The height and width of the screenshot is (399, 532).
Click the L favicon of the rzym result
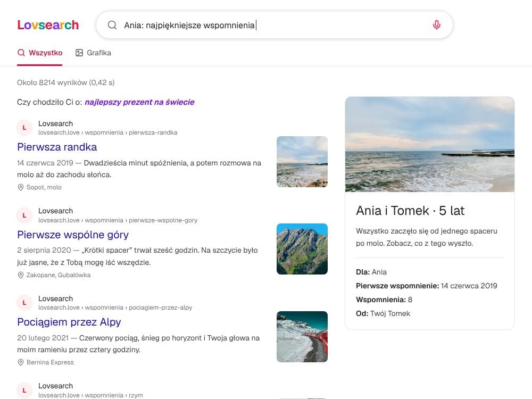coord(24,390)
